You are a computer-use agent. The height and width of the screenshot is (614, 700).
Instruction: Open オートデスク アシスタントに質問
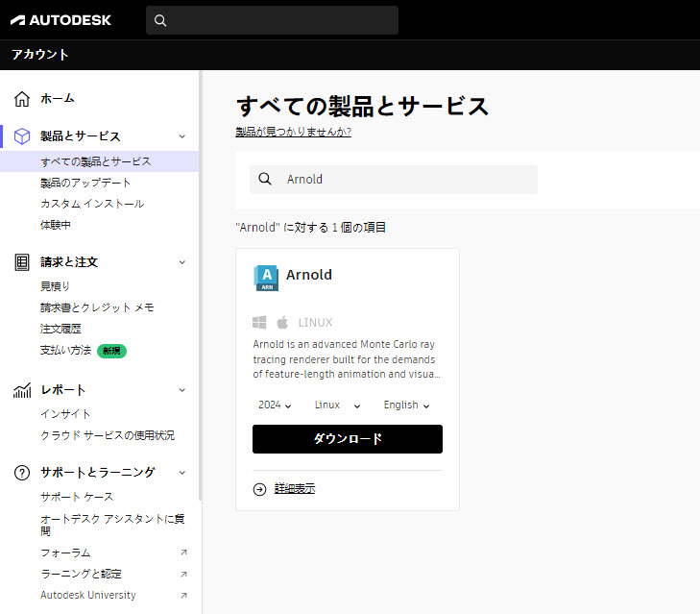112,525
